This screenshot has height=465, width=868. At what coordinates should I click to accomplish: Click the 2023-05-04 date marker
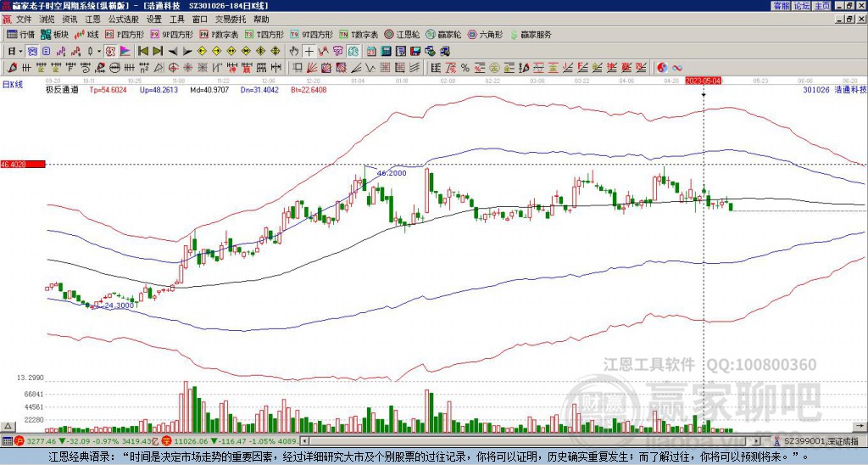tap(703, 81)
